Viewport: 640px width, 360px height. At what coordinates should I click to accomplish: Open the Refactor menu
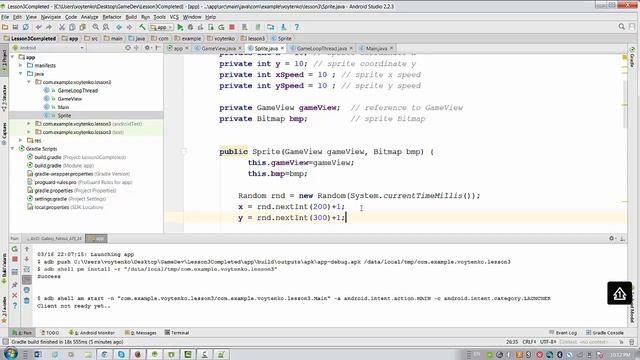[112, 17]
